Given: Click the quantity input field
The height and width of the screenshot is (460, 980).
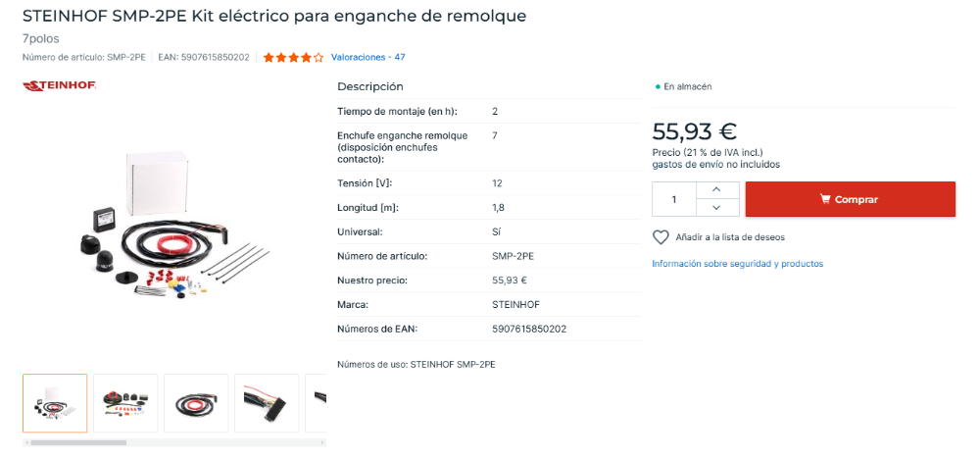Looking at the screenshot, I should [x=674, y=199].
